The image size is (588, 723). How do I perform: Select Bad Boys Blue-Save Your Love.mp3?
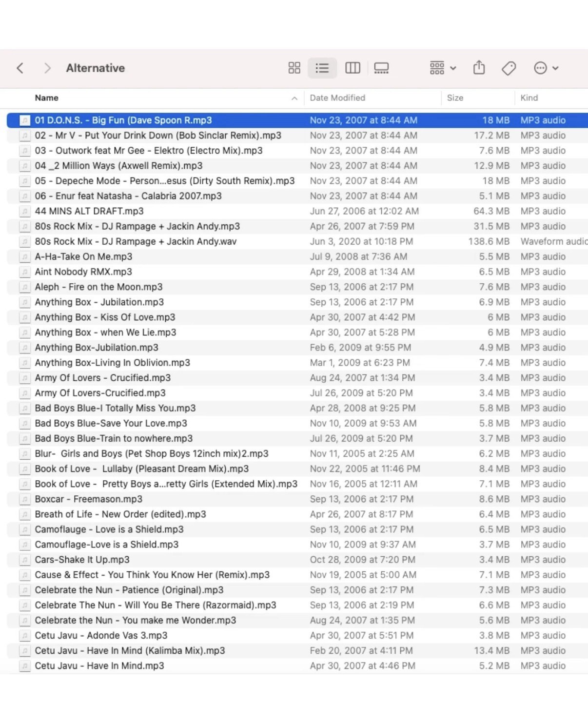pyautogui.click(x=111, y=423)
